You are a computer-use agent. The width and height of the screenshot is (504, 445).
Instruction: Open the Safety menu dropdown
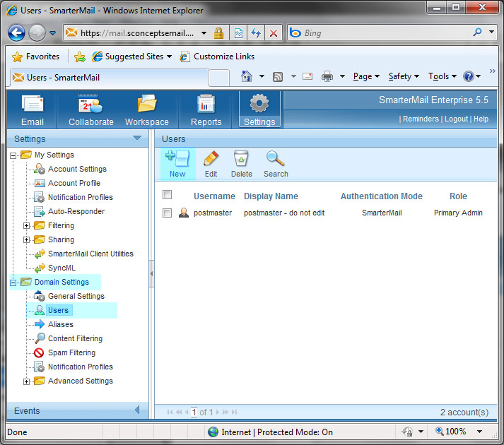coord(404,76)
